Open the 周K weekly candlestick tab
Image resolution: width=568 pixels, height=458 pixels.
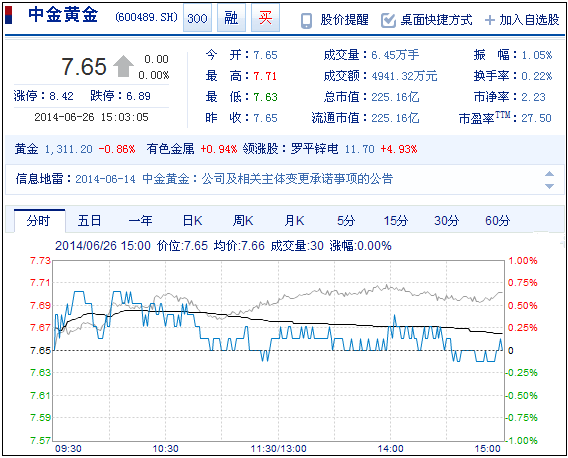243,221
